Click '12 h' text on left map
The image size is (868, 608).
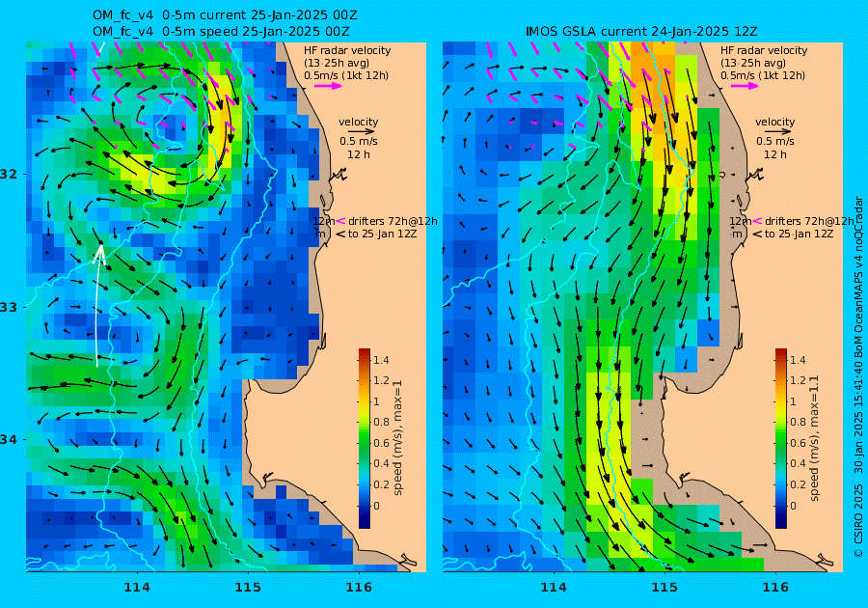tap(358, 154)
